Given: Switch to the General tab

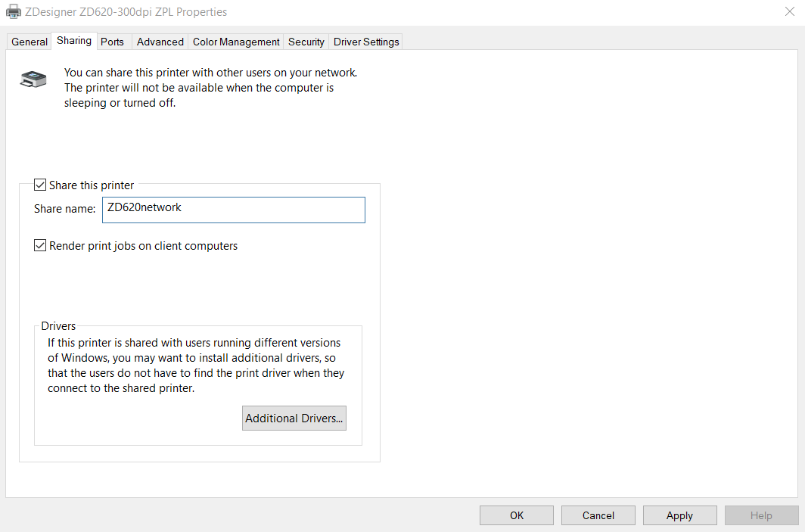Looking at the screenshot, I should pos(30,42).
